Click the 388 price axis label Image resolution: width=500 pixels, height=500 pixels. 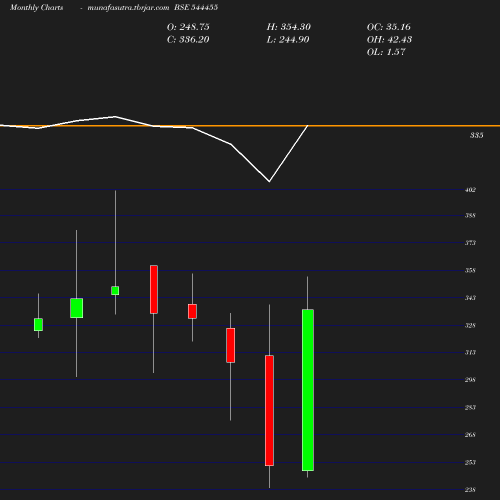(470, 215)
